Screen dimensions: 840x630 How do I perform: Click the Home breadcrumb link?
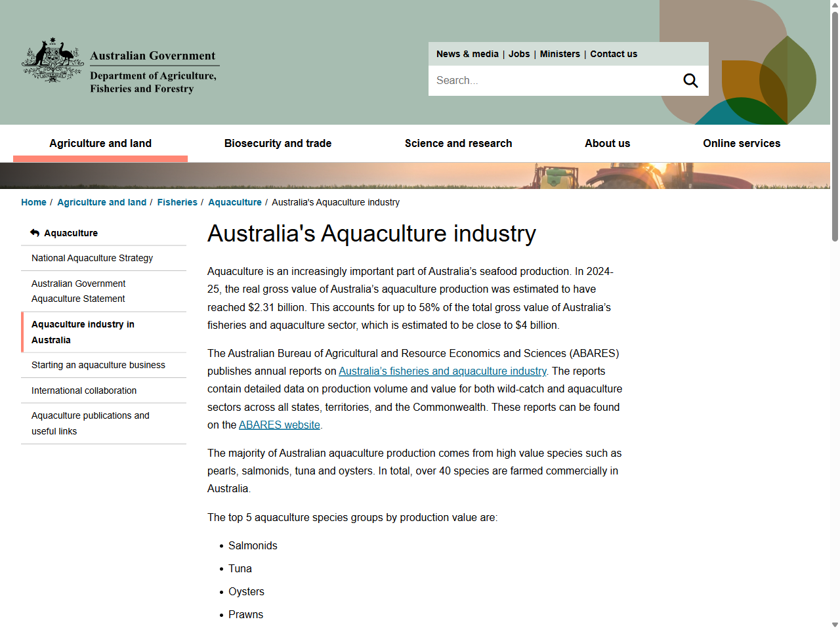33,202
